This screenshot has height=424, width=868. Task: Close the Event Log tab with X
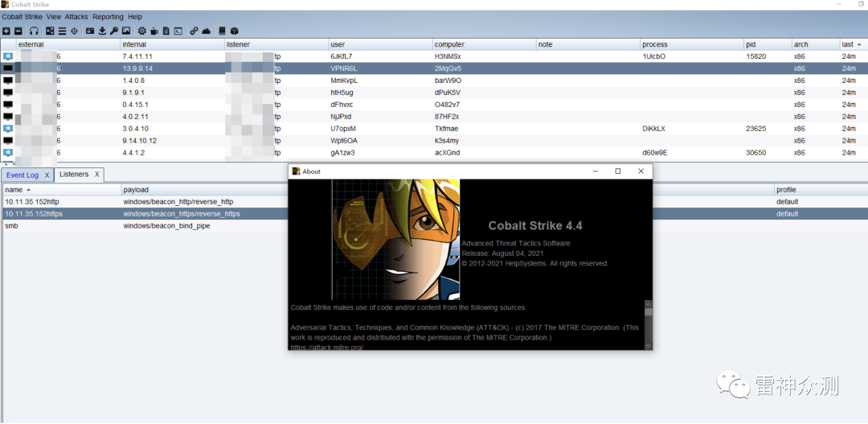[x=47, y=175]
